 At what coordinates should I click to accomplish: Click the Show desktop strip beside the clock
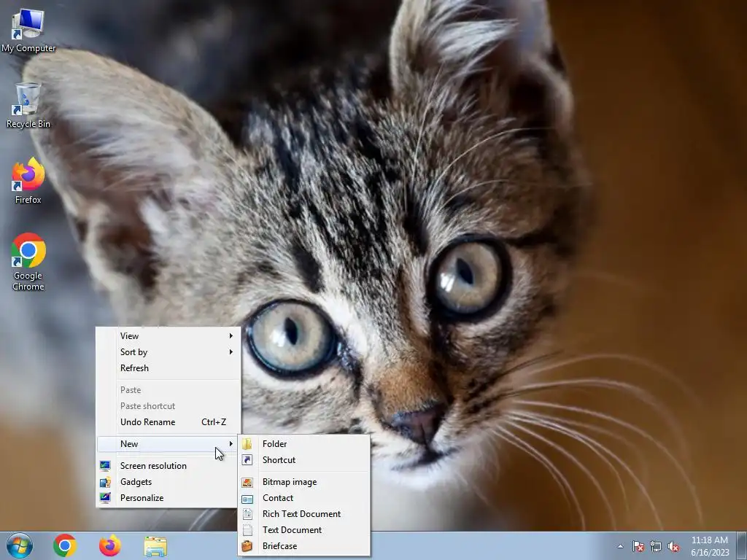742,545
